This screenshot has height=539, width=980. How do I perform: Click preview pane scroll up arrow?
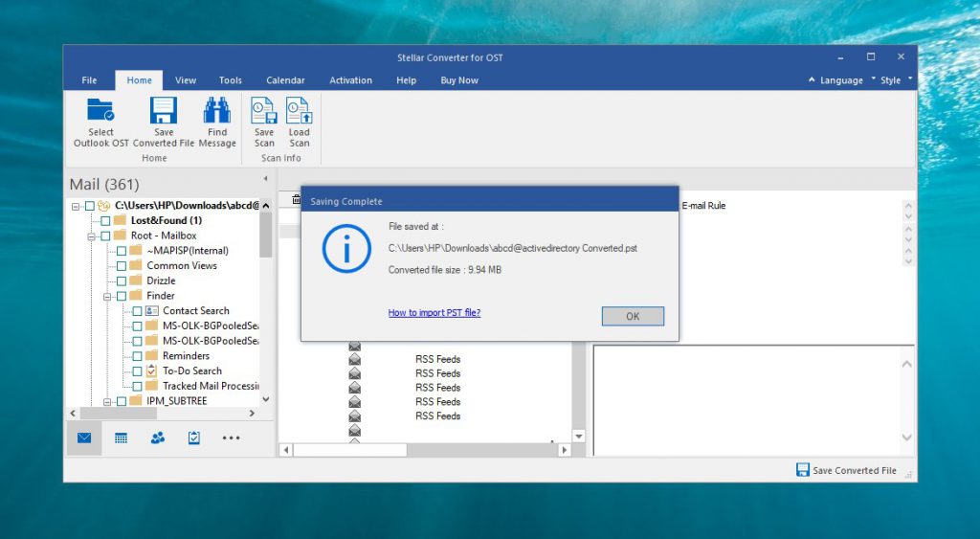click(x=907, y=364)
